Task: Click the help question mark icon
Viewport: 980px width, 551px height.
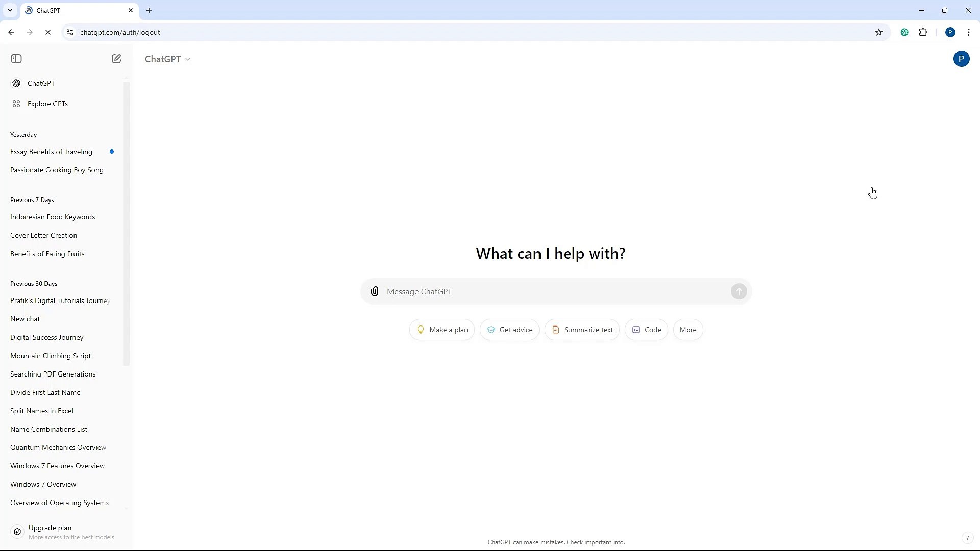Action: (967, 538)
